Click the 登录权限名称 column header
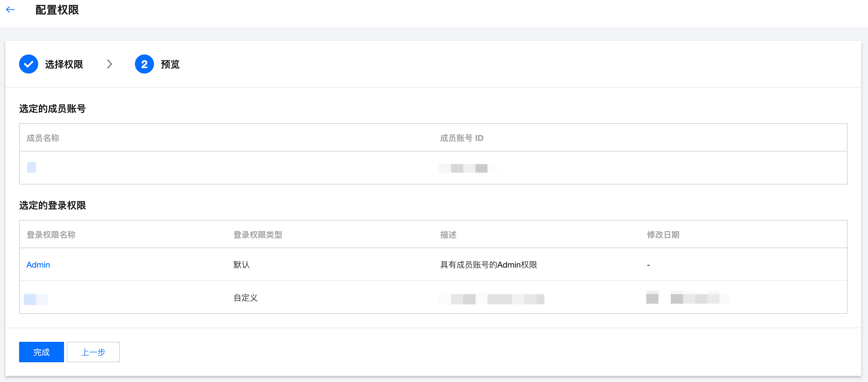868x382 pixels. click(x=51, y=235)
